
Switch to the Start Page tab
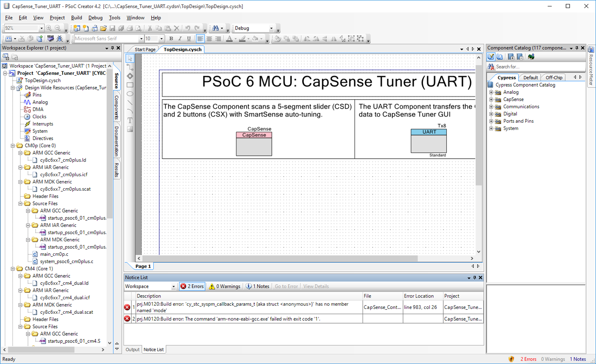[145, 49]
